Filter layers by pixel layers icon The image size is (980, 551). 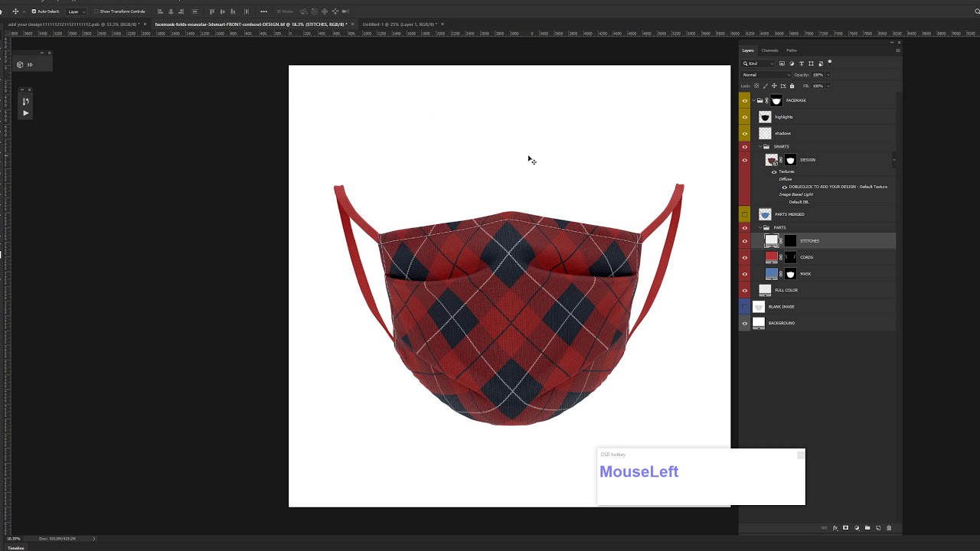point(782,64)
